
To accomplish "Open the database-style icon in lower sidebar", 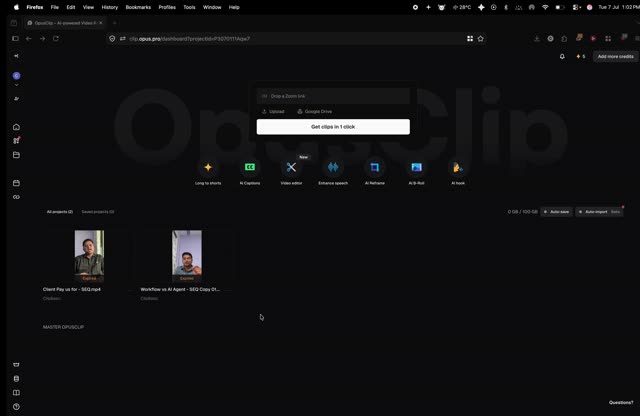I will click(x=16, y=379).
